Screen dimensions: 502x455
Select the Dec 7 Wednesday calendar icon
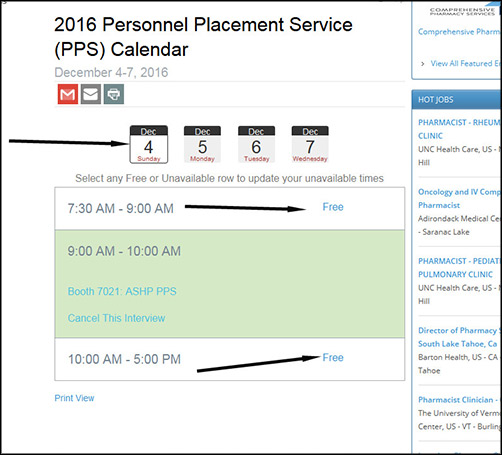click(310, 144)
